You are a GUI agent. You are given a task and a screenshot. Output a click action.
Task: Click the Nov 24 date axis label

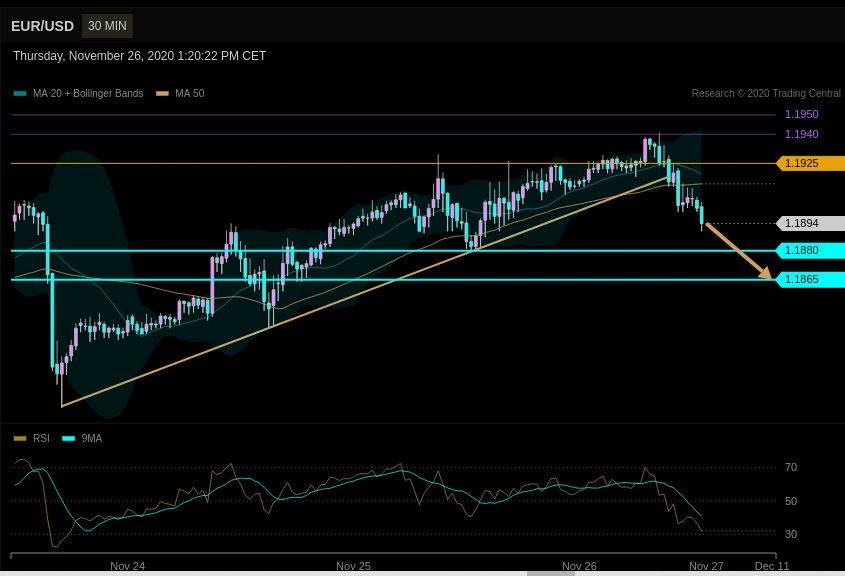pyautogui.click(x=127, y=566)
